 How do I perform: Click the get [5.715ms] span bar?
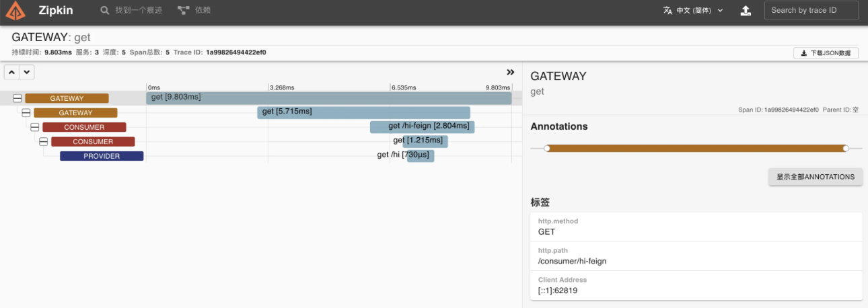pyautogui.click(x=363, y=112)
